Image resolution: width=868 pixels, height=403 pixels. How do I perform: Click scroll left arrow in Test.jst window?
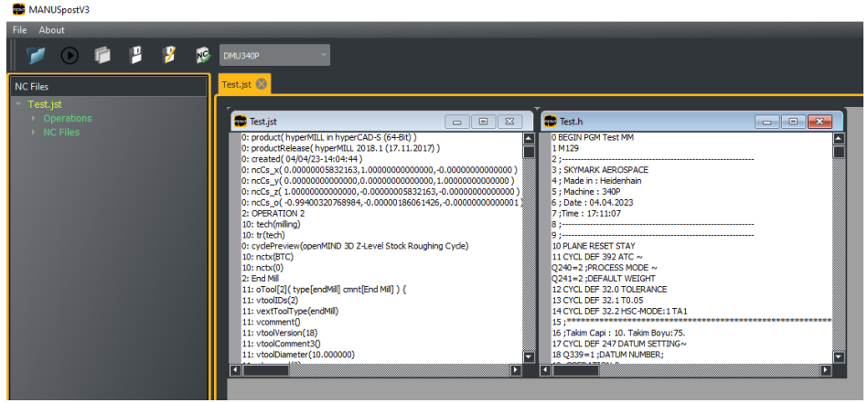235,370
